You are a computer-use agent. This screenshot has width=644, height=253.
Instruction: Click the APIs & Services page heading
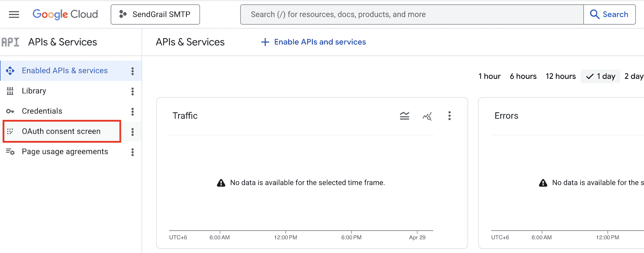pyautogui.click(x=190, y=42)
